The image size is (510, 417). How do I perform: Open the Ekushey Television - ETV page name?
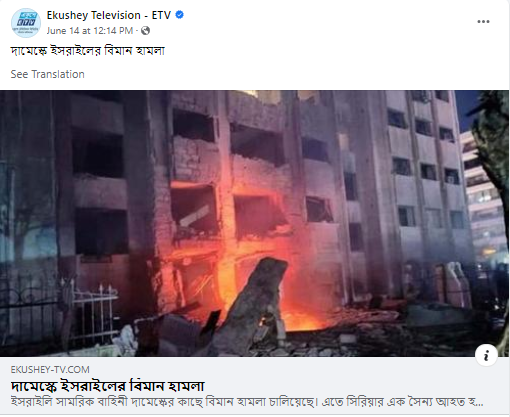click(x=109, y=15)
